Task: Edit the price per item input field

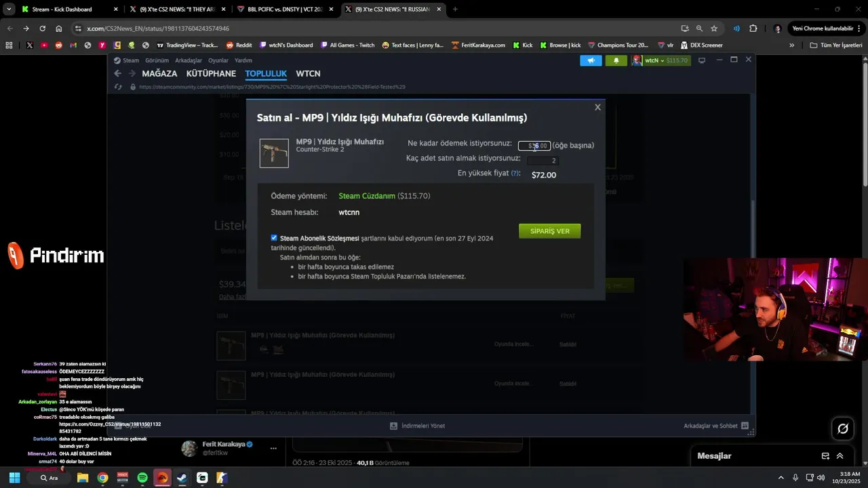Action: tap(534, 146)
